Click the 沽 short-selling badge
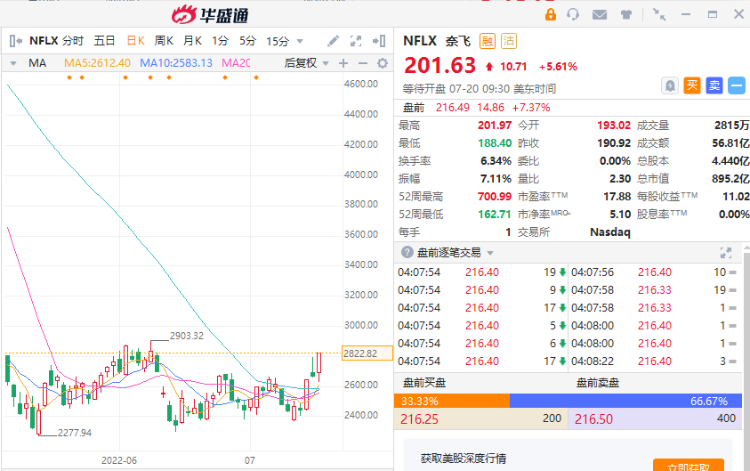This screenshot has height=471, width=750. click(509, 41)
